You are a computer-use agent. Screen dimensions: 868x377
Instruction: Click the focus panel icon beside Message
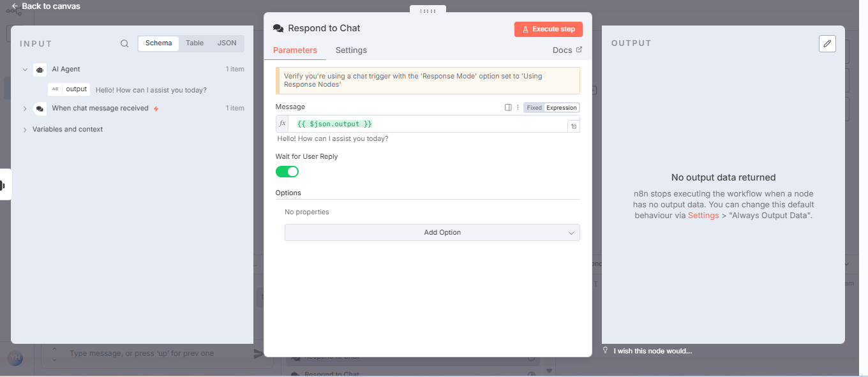(x=508, y=108)
